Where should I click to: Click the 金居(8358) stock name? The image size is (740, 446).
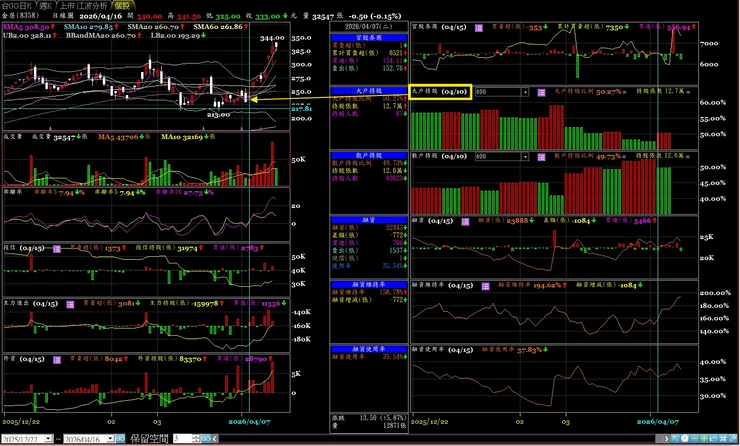[x=19, y=16]
